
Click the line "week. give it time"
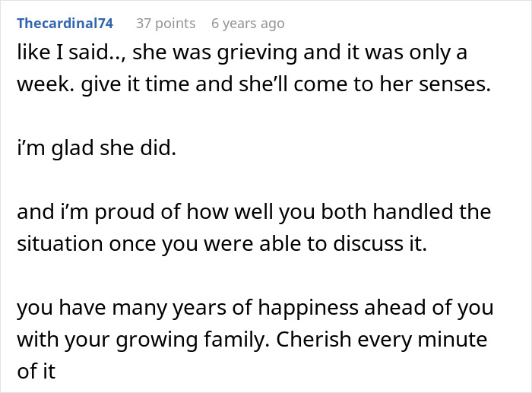pos(253,84)
